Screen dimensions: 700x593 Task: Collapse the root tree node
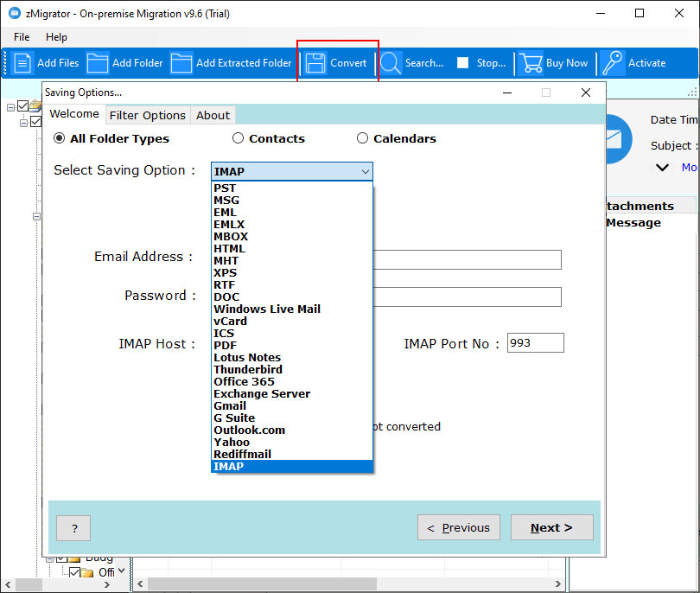[x=10, y=107]
